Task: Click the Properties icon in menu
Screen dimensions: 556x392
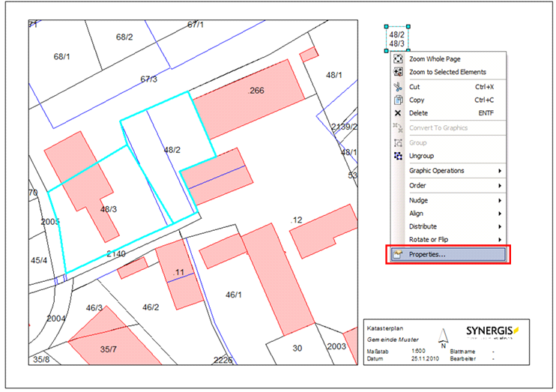Action: (398, 254)
